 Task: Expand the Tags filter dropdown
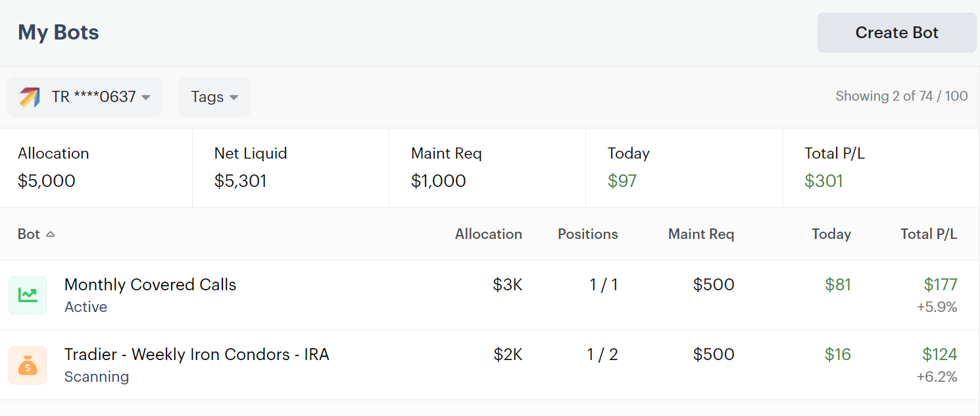[x=214, y=97]
